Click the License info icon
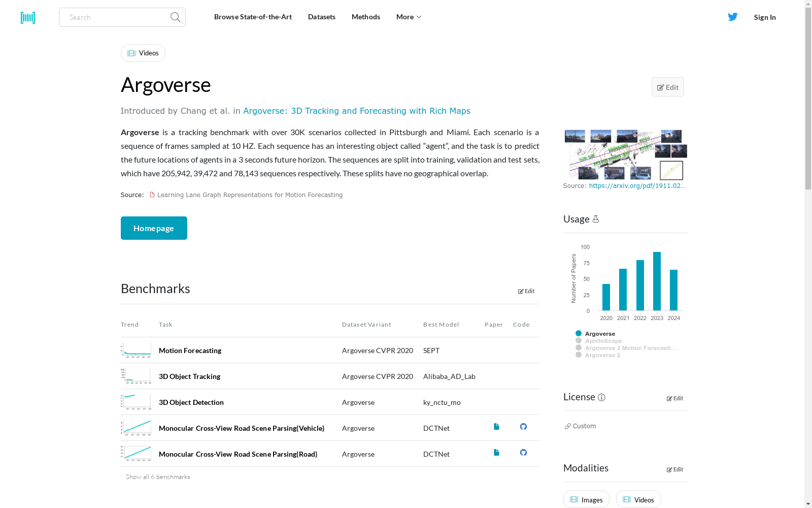812x508 pixels. [601, 397]
